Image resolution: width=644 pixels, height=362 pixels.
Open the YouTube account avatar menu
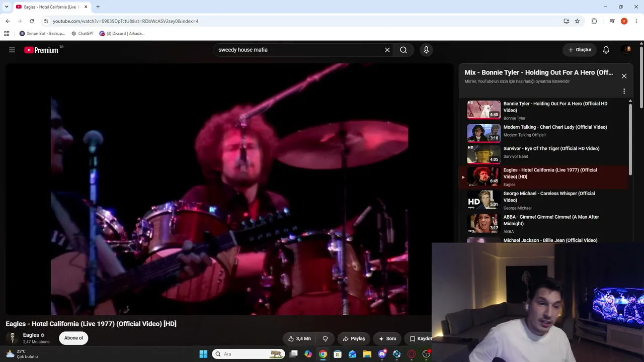tap(626, 49)
